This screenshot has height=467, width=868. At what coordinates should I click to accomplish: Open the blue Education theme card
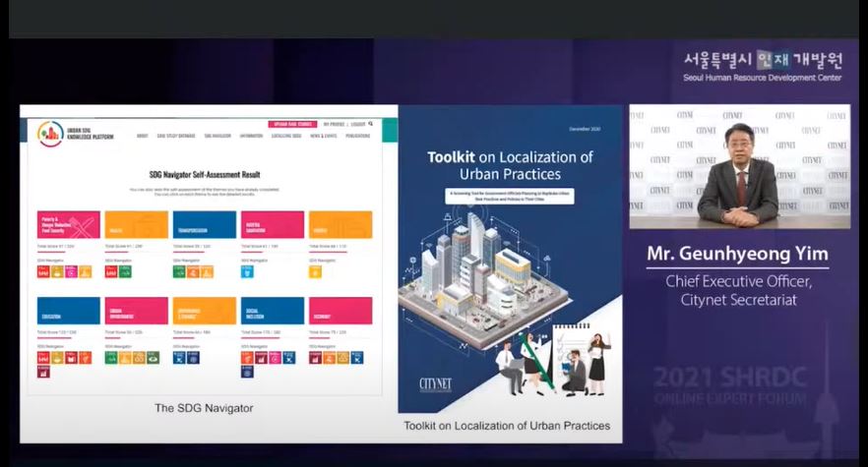point(69,311)
